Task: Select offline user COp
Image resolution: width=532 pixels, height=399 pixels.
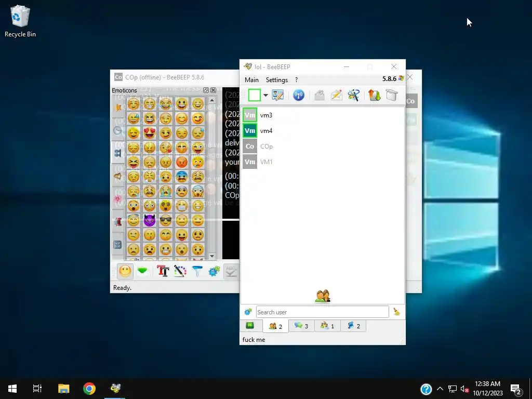Action: pos(322,146)
